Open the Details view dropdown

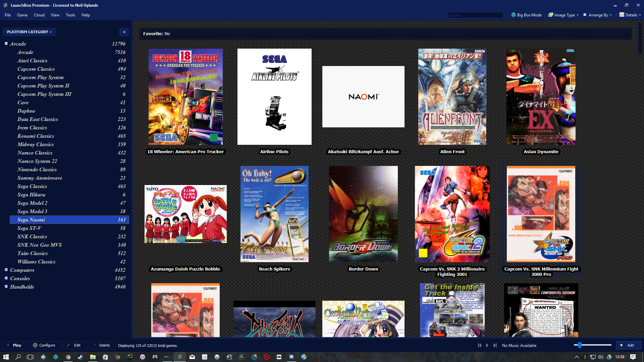click(x=630, y=15)
